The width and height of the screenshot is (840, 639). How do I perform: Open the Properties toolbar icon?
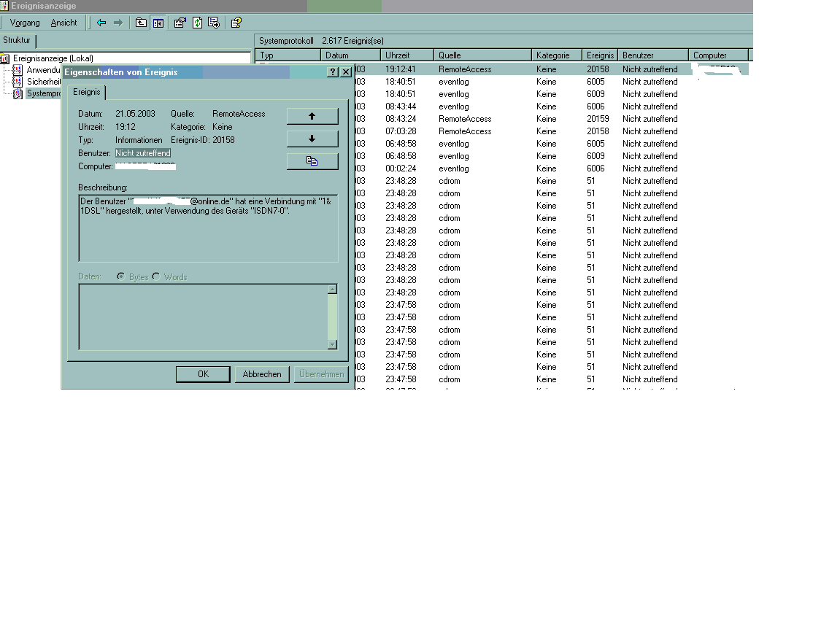tap(180, 23)
